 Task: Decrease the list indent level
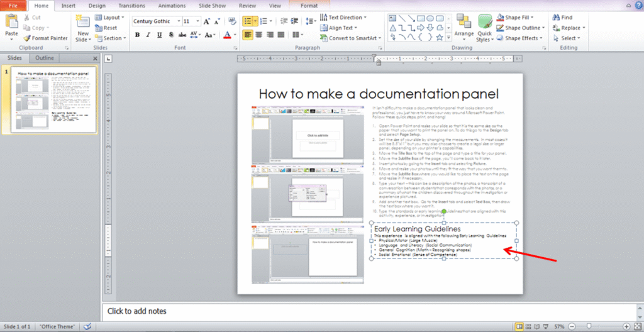tap(284, 21)
